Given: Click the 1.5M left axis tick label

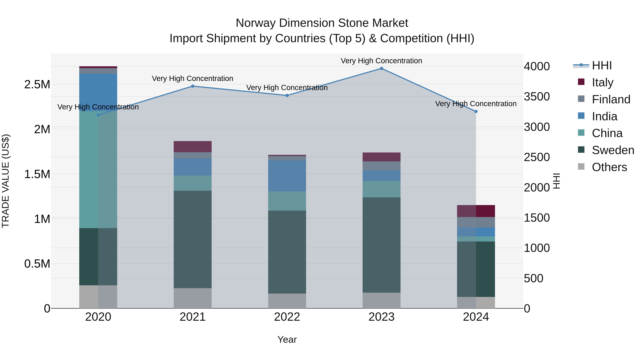Looking at the screenshot, I should point(37,174).
